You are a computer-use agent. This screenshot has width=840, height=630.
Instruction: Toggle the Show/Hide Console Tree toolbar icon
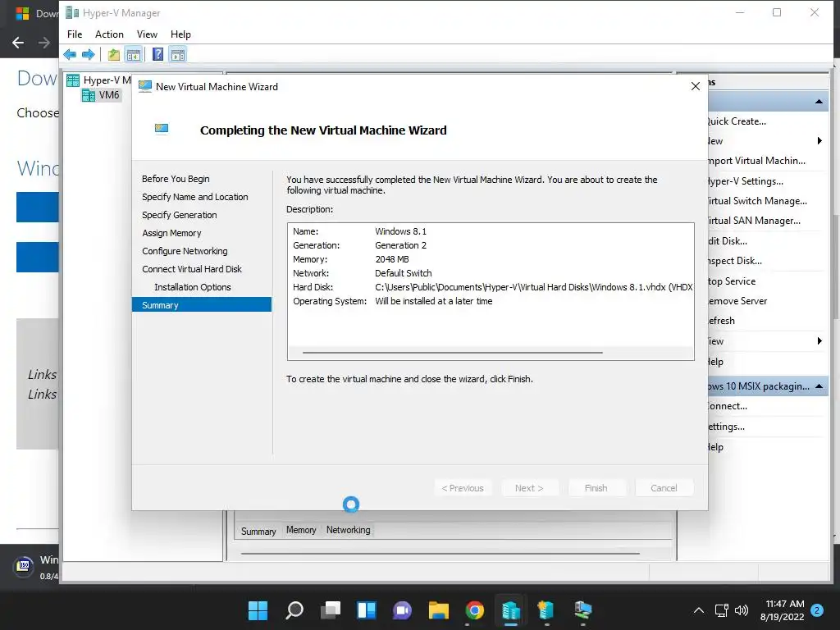coord(134,54)
